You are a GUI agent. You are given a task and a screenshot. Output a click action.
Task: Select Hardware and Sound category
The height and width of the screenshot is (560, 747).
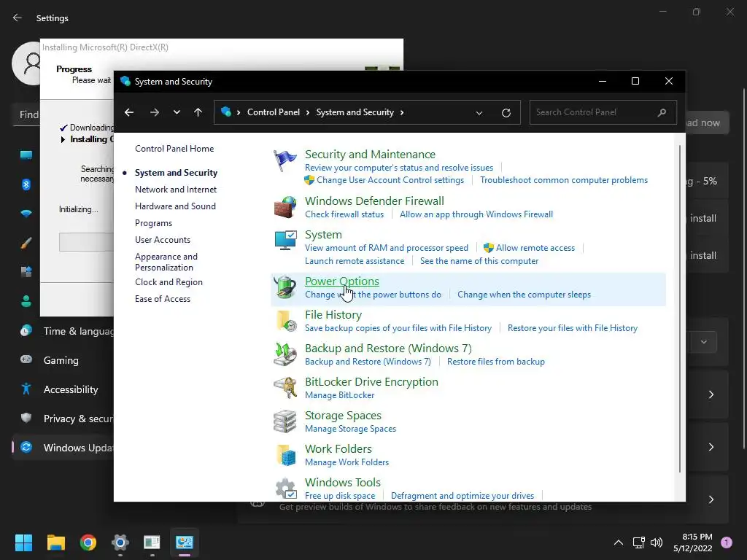click(x=175, y=206)
